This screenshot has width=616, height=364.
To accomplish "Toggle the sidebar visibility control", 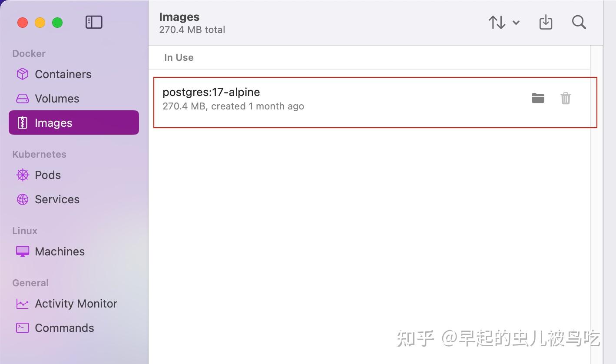I will click(x=94, y=22).
